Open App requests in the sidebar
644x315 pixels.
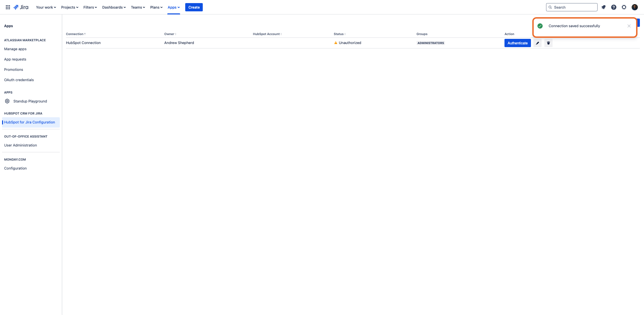point(15,59)
